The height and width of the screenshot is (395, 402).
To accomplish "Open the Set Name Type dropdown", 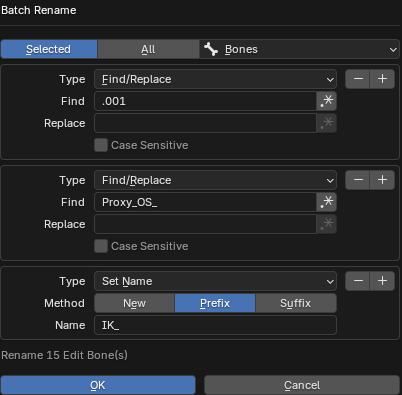I will point(215,281).
